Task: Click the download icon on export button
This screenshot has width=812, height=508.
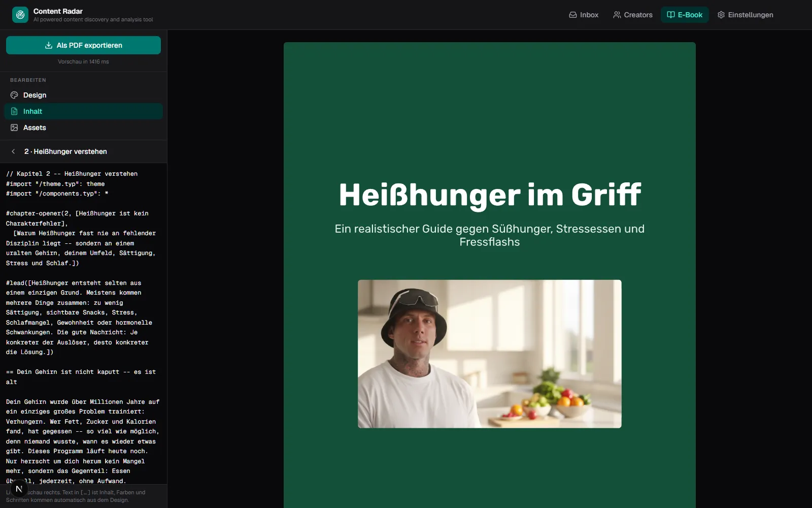Action: click(x=49, y=45)
